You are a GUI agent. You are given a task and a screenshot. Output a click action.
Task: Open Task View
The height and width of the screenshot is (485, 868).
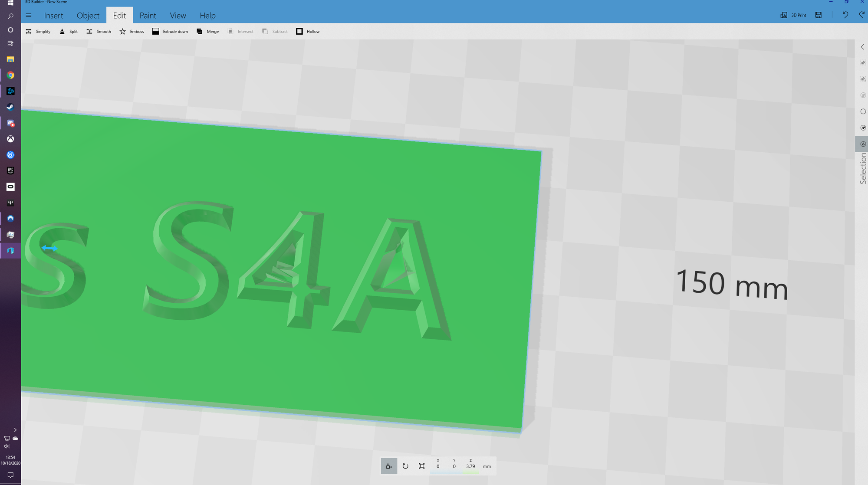(10, 43)
